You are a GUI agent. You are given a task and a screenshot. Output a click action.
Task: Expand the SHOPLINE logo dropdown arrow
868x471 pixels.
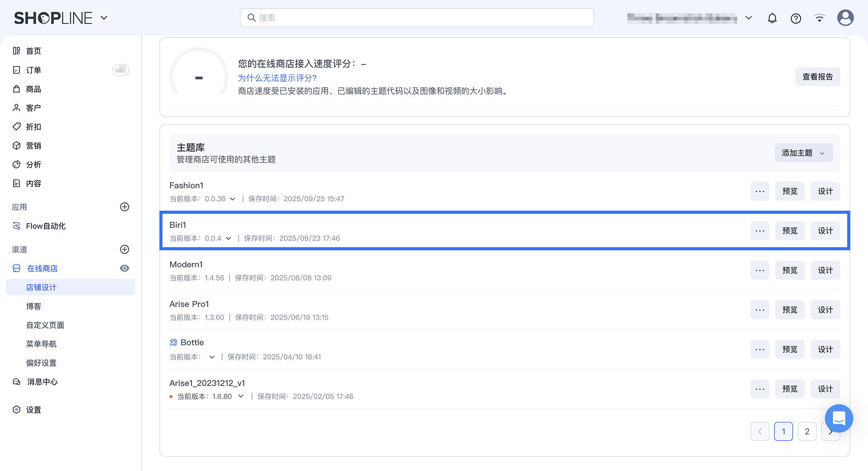(x=104, y=18)
